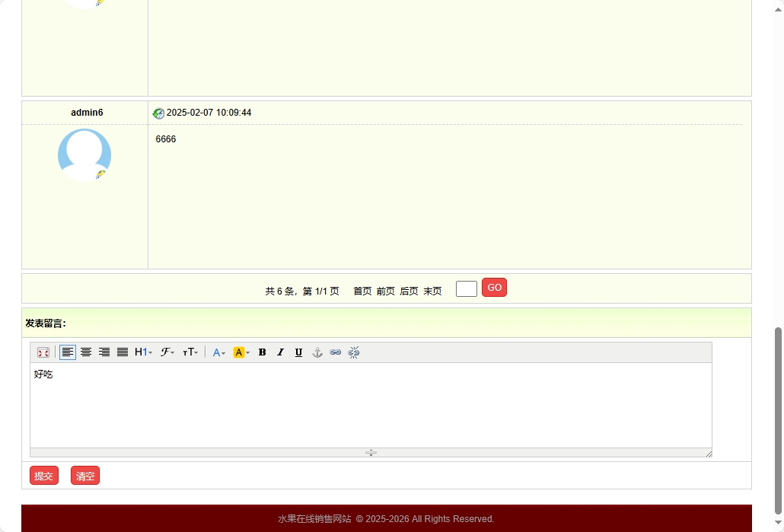Justify the editor text
784x532 pixels.
pos(123,352)
